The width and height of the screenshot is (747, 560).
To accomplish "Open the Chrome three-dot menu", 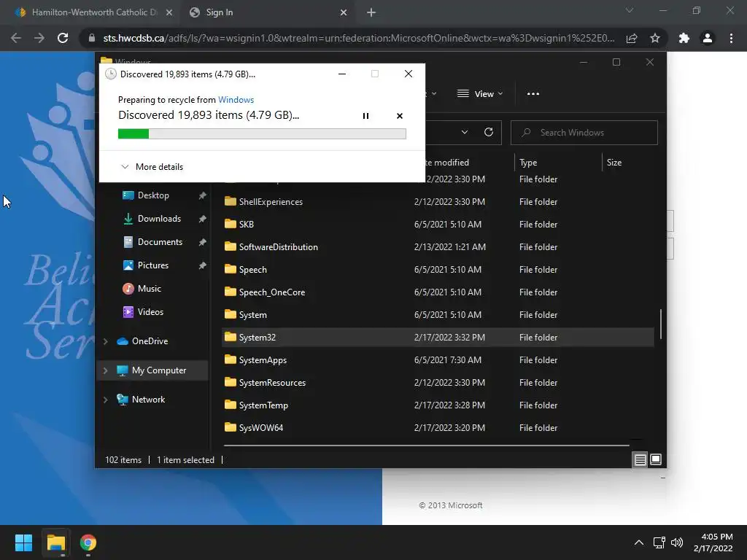I will coord(731,38).
